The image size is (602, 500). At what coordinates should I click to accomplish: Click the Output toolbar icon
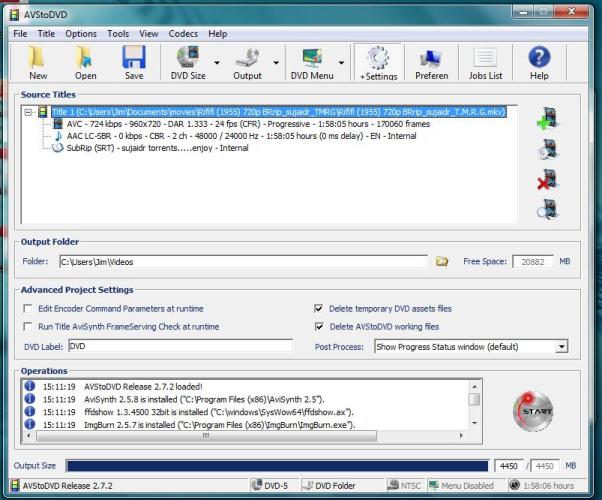coord(247,63)
